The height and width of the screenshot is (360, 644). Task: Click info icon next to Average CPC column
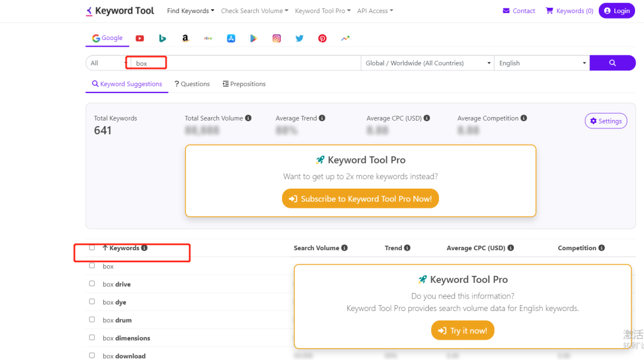coord(510,248)
